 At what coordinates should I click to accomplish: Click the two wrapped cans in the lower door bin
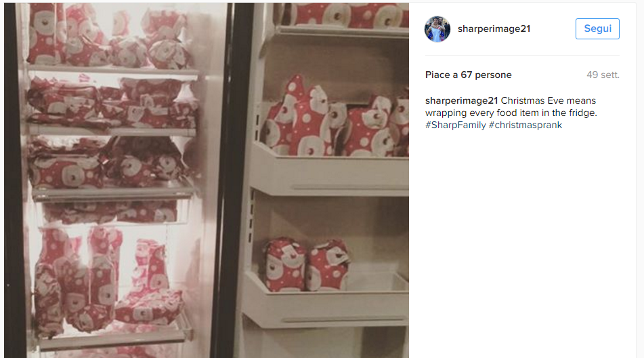(306, 264)
